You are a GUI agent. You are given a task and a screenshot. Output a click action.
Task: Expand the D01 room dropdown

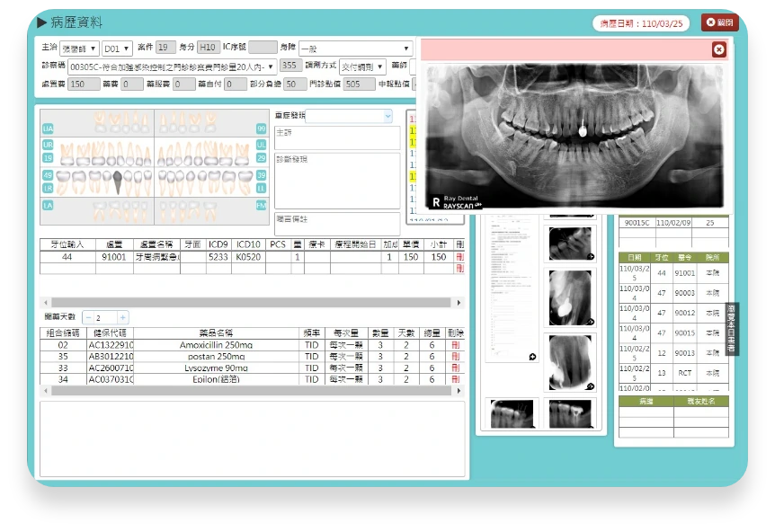tap(117, 49)
